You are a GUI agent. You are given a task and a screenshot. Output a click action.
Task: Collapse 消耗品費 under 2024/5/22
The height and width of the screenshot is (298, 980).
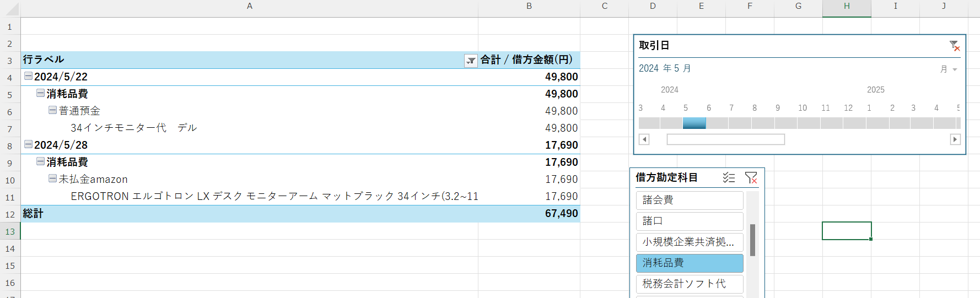pyautogui.click(x=40, y=93)
